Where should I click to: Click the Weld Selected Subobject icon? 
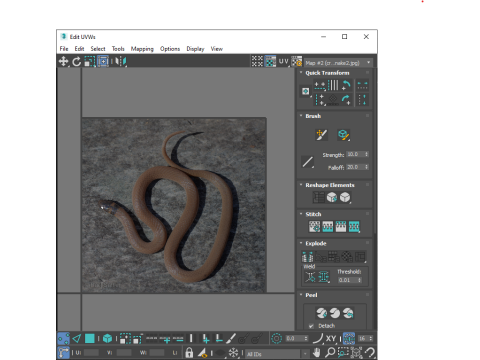[323, 277]
